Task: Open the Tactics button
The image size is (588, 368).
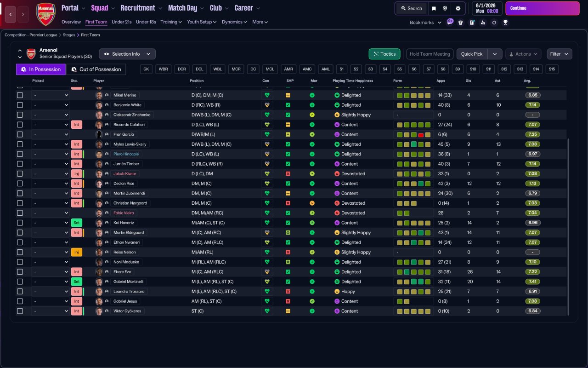Action: pos(384,54)
